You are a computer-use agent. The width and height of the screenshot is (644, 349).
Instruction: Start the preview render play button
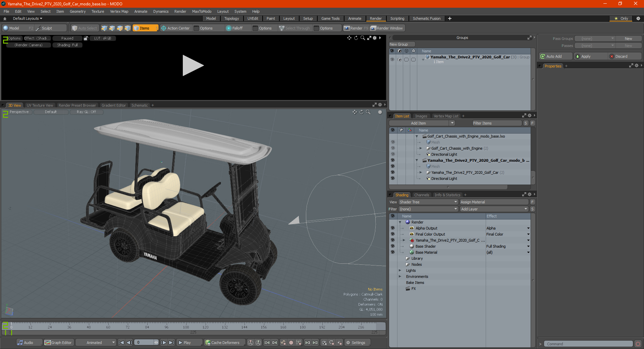coord(193,65)
